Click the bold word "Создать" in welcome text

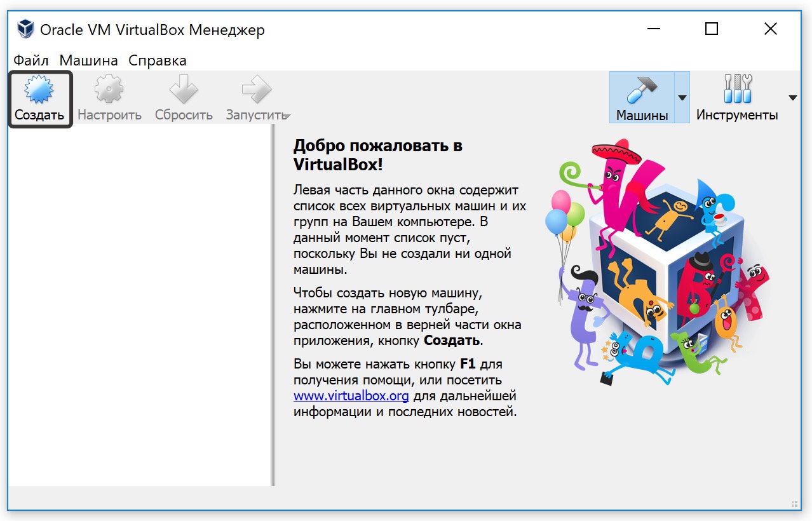point(452,340)
